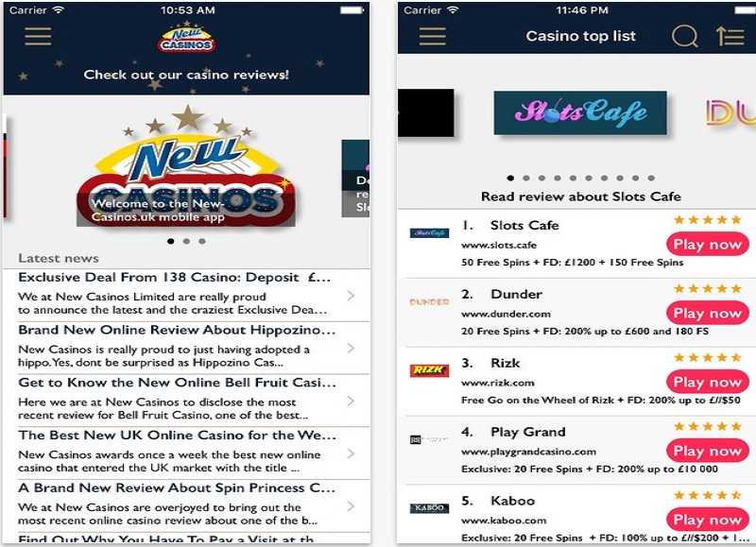Image resolution: width=756 pixels, height=547 pixels.
Task: Select first dot of home banner carousel
Action: pyautogui.click(x=171, y=241)
